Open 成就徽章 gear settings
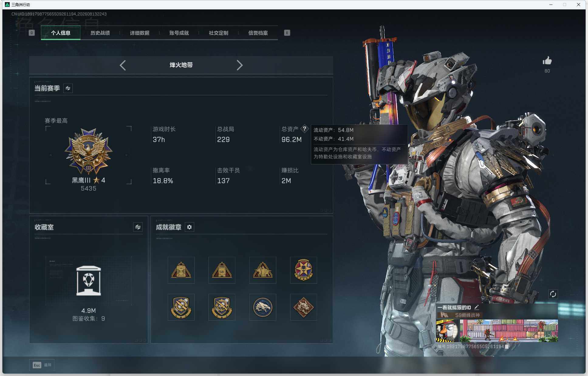This screenshot has width=588, height=376. click(190, 227)
